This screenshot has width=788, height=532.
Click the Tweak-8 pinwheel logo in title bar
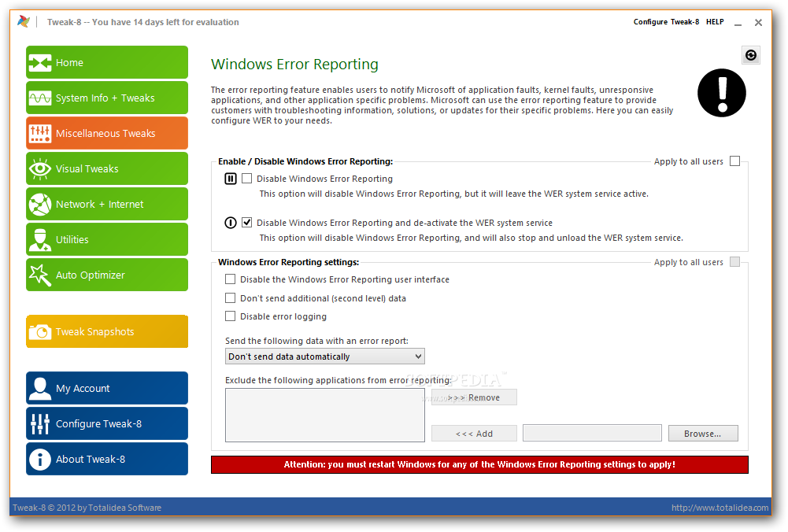click(24, 21)
